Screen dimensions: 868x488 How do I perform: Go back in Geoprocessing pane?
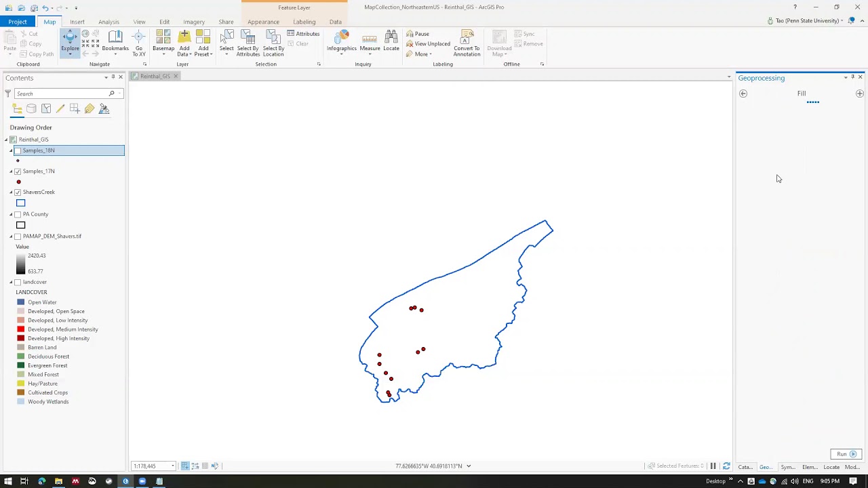pyautogui.click(x=743, y=94)
